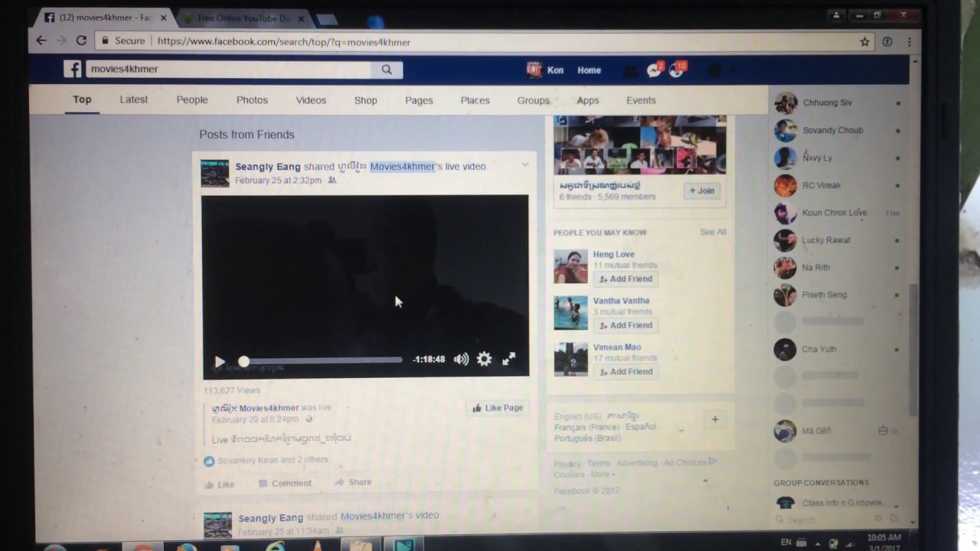The height and width of the screenshot is (551, 980).
Task: Open chat with RC Vireak
Action: pyautogui.click(x=838, y=185)
